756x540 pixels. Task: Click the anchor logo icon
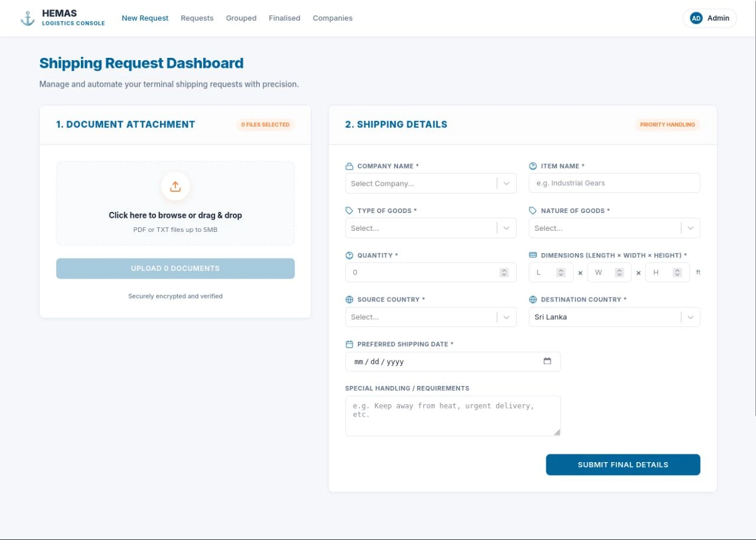tap(28, 18)
